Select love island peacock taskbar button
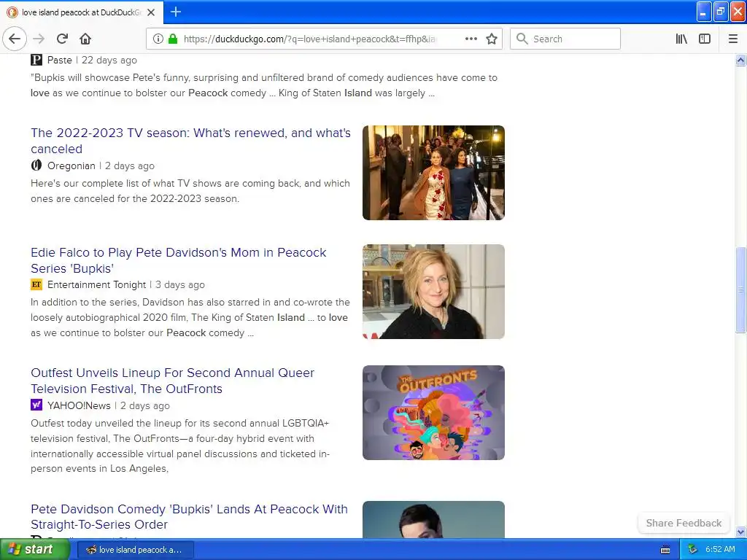 coord(135,550)
